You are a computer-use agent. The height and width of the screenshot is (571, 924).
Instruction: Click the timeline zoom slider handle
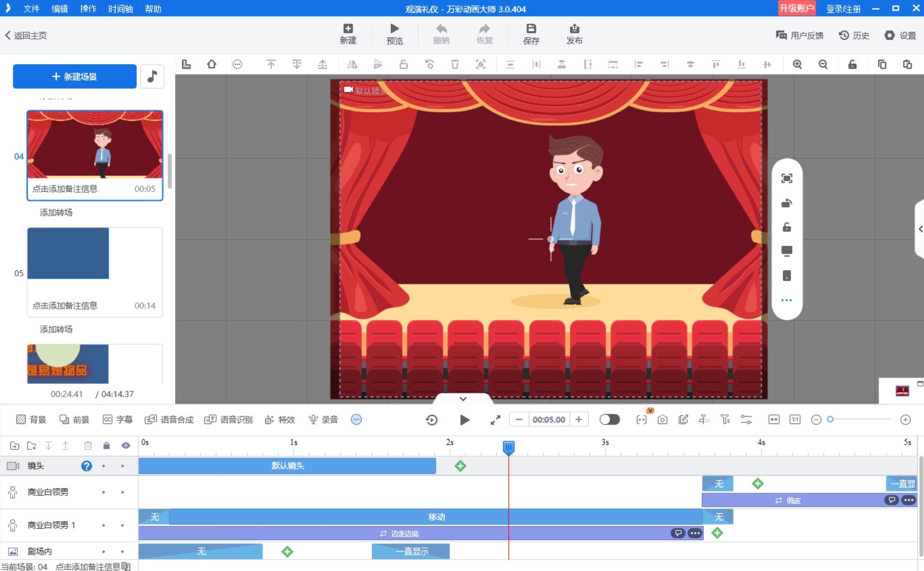pyautogui.click(x=830, y=419)
